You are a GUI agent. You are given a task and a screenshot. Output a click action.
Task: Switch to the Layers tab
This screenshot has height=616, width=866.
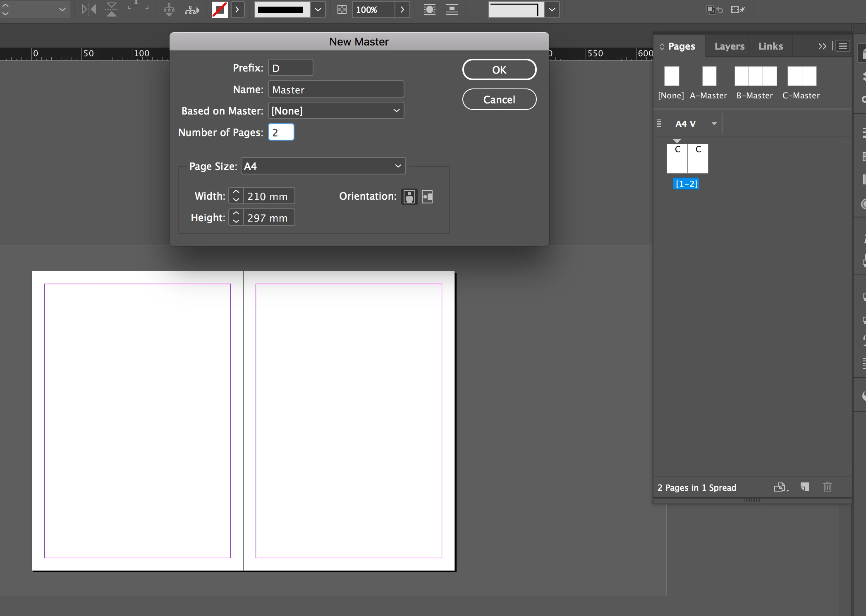click(729, 46)
